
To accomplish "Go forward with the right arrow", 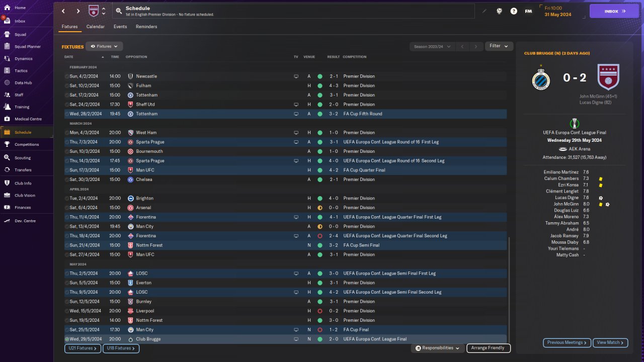I will click(x=78, y=11).
